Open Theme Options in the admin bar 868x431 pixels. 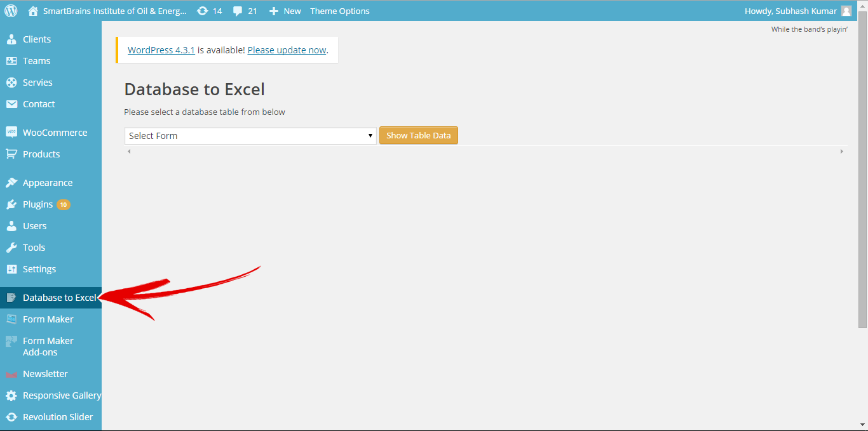[340, 11]
